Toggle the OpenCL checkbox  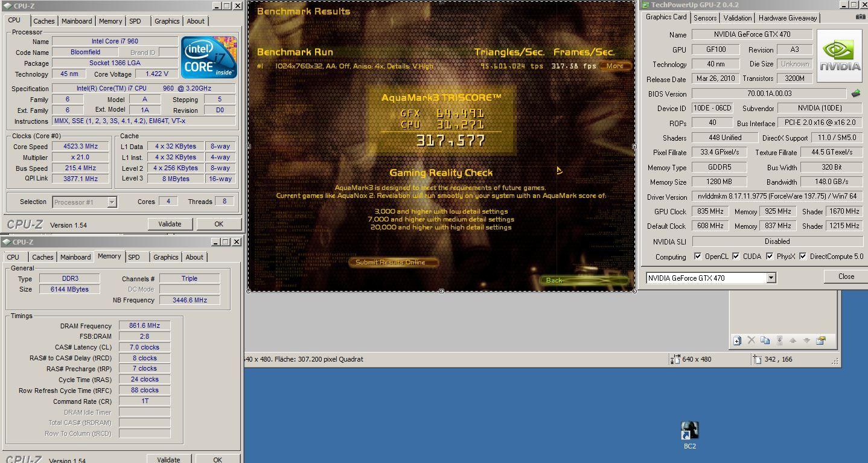[x=698, y=257]
